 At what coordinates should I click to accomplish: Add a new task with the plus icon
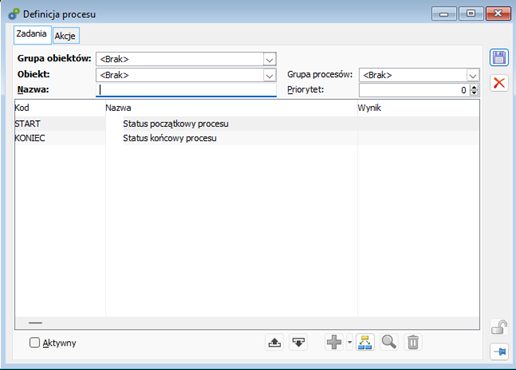click(334, 342)
